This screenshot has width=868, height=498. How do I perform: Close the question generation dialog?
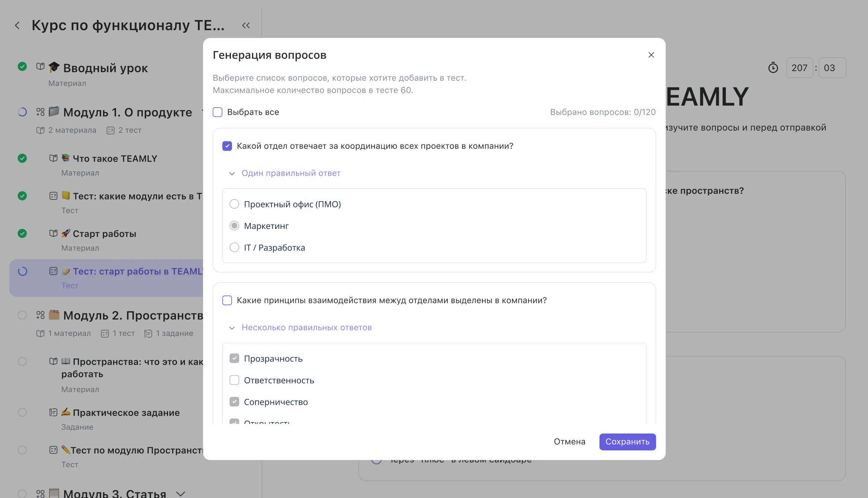(651, 55)
